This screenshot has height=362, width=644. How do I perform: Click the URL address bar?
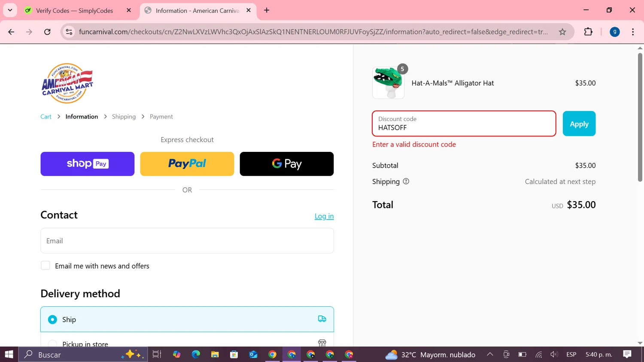pos(313,32)
